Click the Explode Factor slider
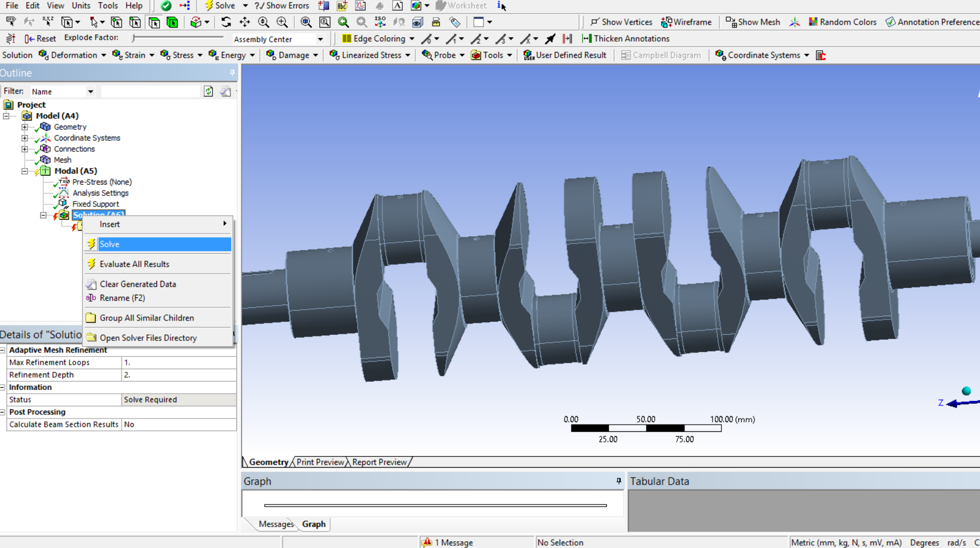The image size is (980, 548). (178, 38)
